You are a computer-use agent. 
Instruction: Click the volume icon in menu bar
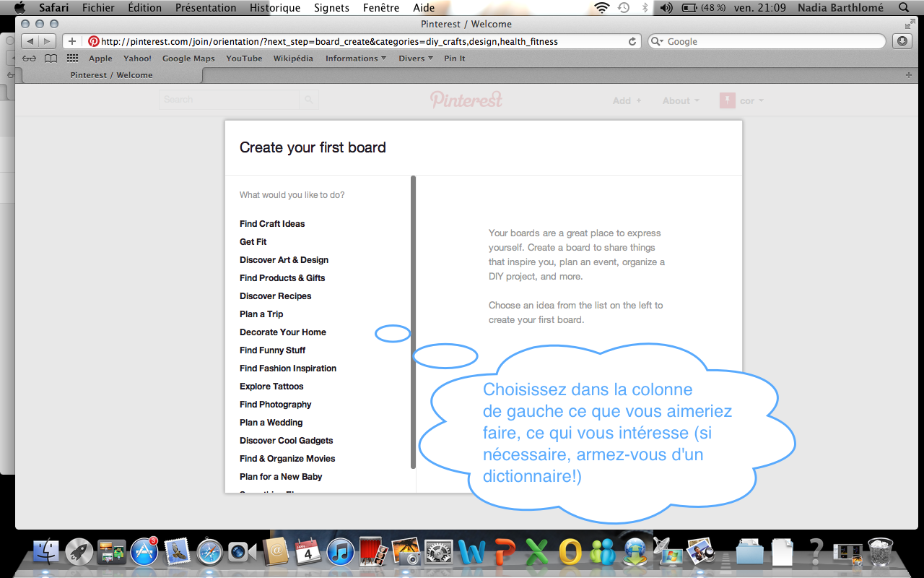666,8
